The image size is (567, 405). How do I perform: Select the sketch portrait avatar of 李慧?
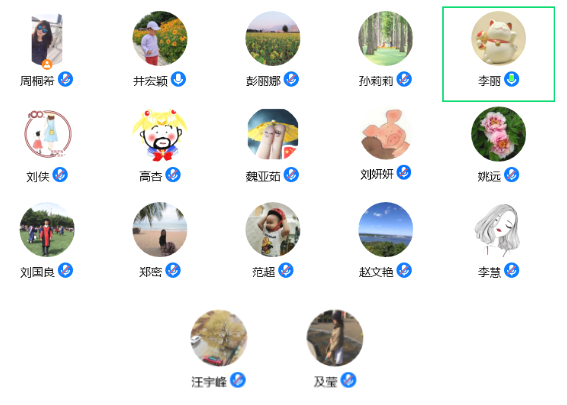499,229
